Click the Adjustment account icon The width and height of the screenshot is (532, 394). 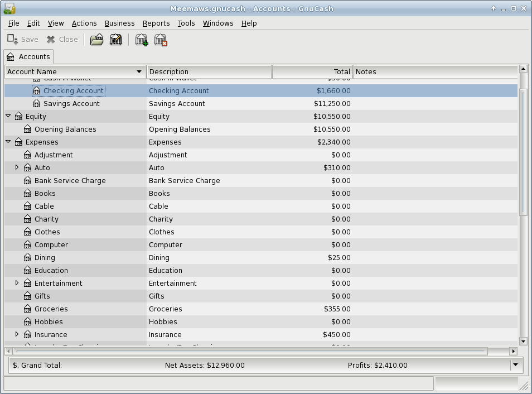[27, 155]
